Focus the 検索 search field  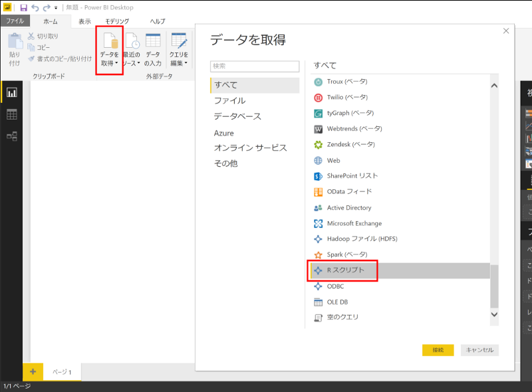pos(255,66)
